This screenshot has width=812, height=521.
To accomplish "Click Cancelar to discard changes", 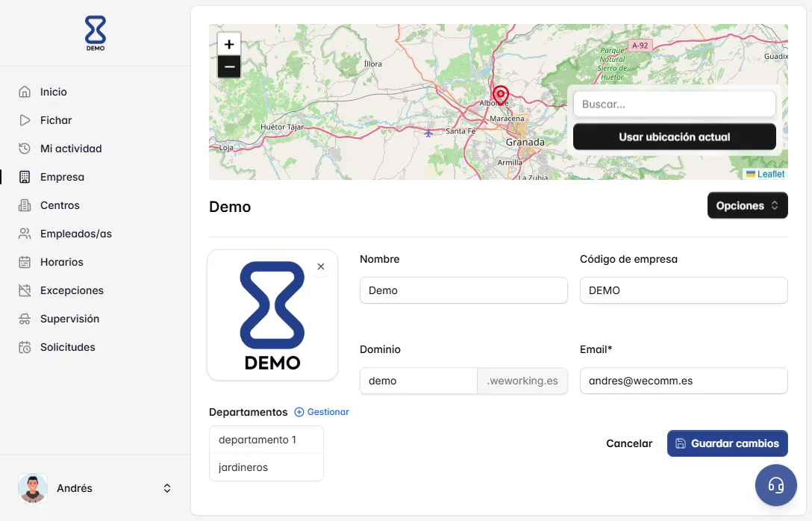I will tap(629, 443).
